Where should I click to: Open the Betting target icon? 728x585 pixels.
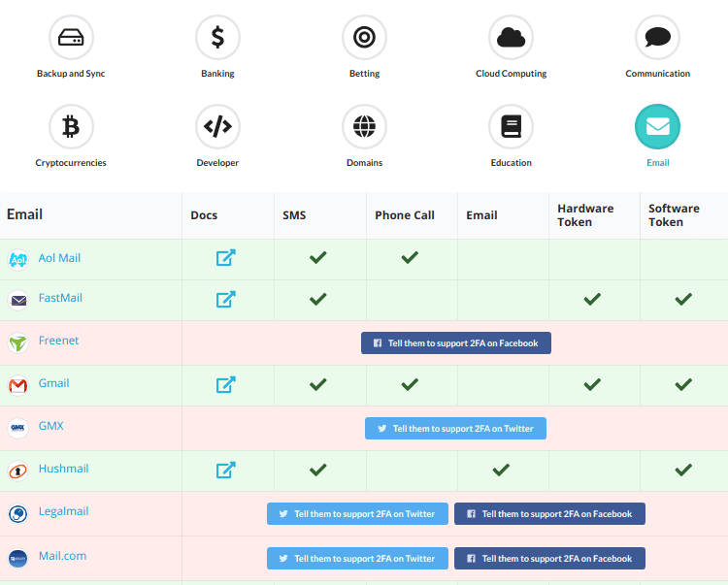(364, 38)
